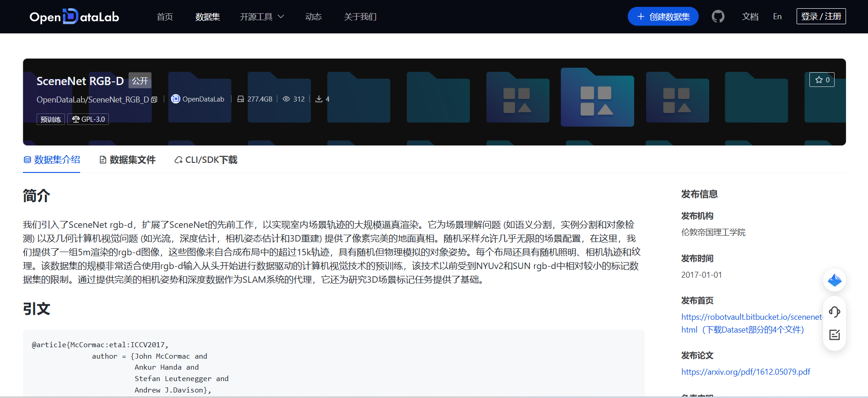Click the BibTeX citation code block
The image size is (868, 398).
tap(334, 364)
